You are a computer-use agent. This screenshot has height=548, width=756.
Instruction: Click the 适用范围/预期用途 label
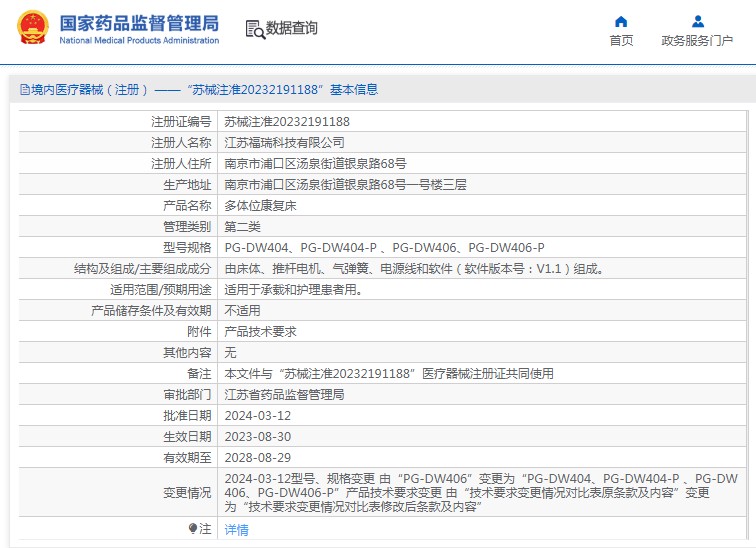(161, 290)
